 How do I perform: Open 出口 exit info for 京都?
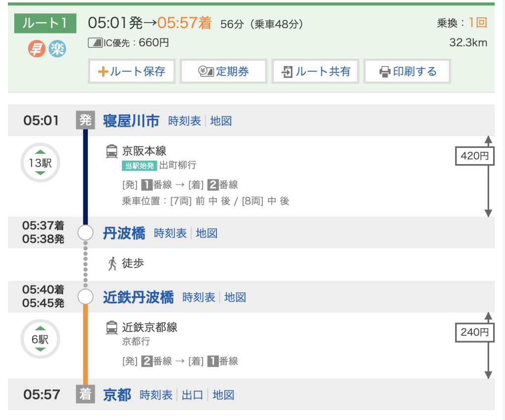[x=192, y=395]
